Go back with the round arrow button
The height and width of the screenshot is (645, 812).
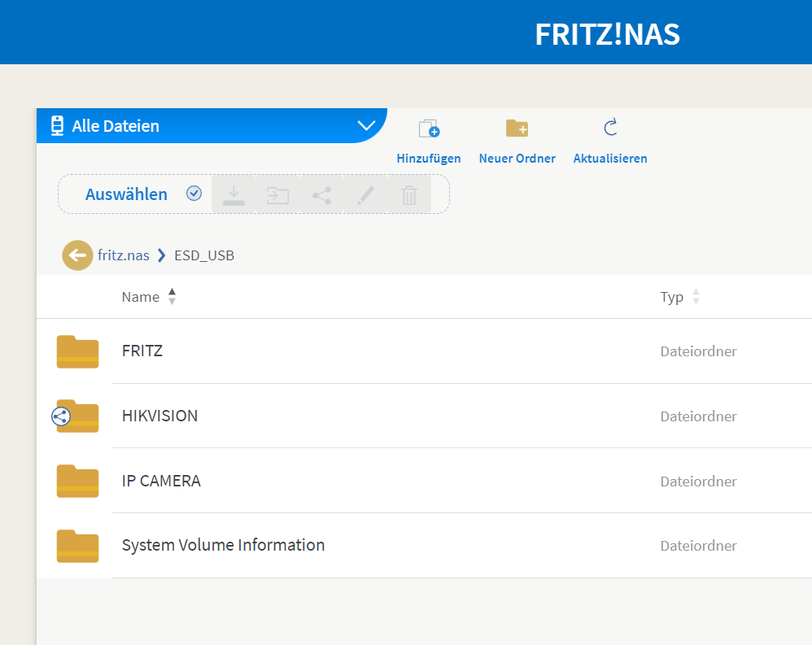coord(77,255)
